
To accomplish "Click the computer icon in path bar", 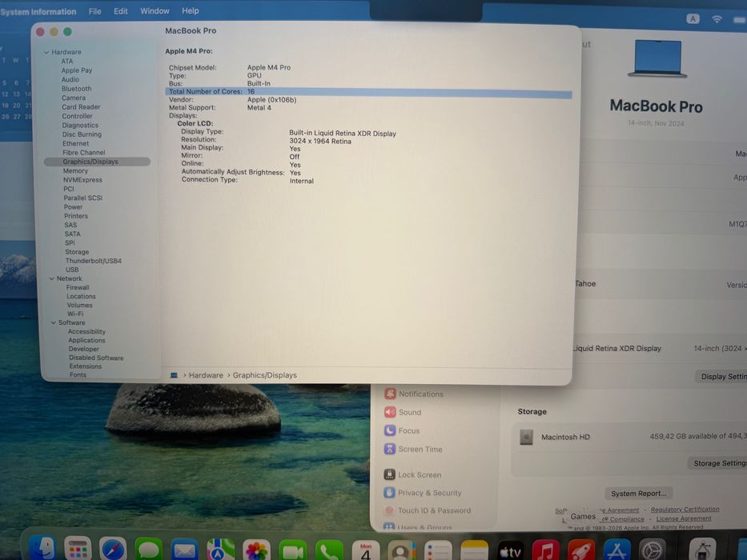I will (x=174, y=375).
